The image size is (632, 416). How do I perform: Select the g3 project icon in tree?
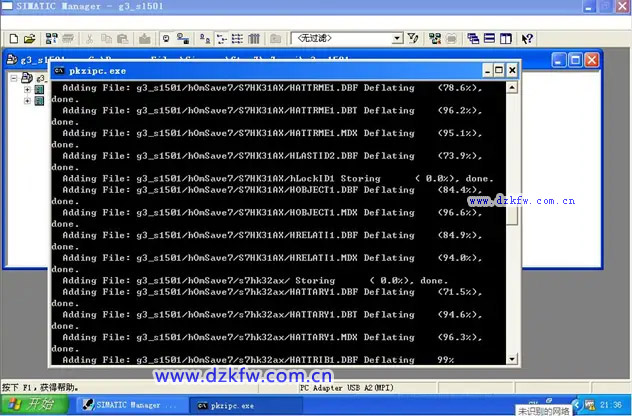tap(27, 78)
